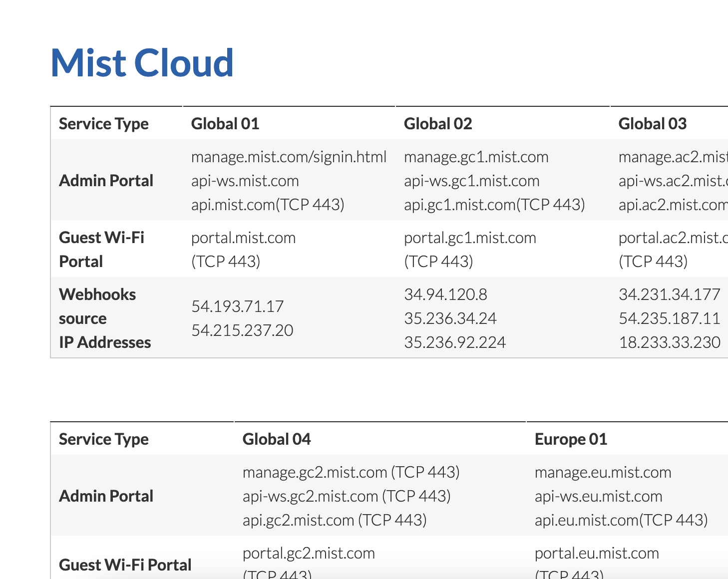Click "Service Type" header beside Global 04
This screenshot has height=579, width=728.
[x=104, y=439]
